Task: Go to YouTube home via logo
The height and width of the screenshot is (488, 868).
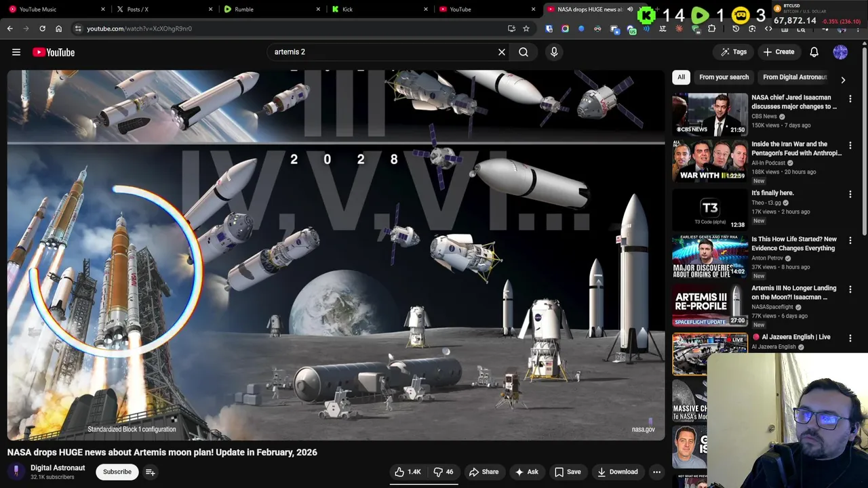Action: coord(53,52)
